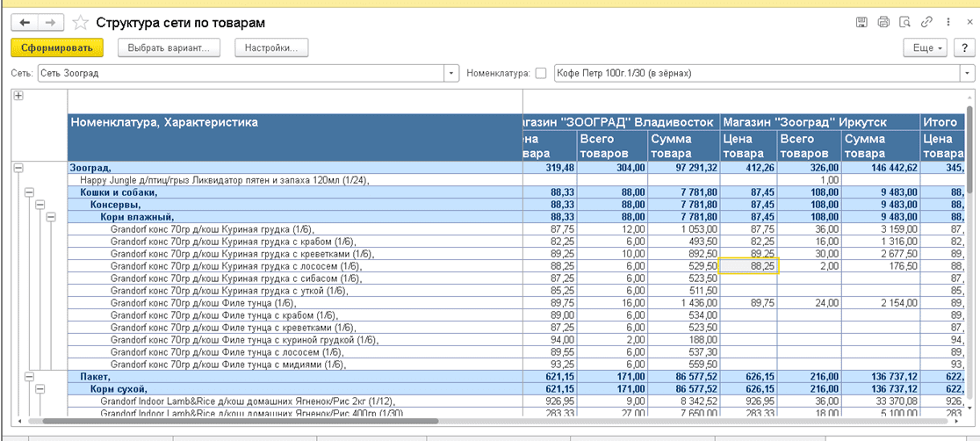
Task: Open help with the question mark button
Action: pyautogui.click(x=964, y=47)
